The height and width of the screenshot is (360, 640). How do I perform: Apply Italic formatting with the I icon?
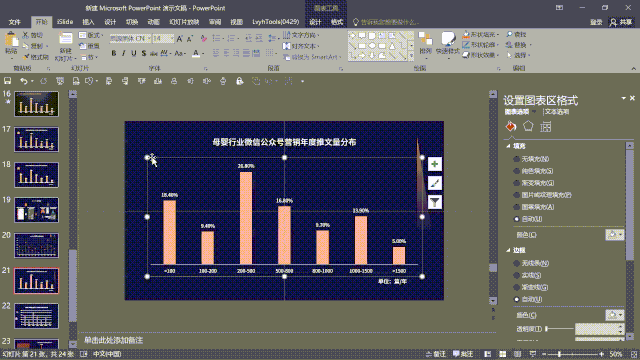pyautogui.click(x=124, y=53)
